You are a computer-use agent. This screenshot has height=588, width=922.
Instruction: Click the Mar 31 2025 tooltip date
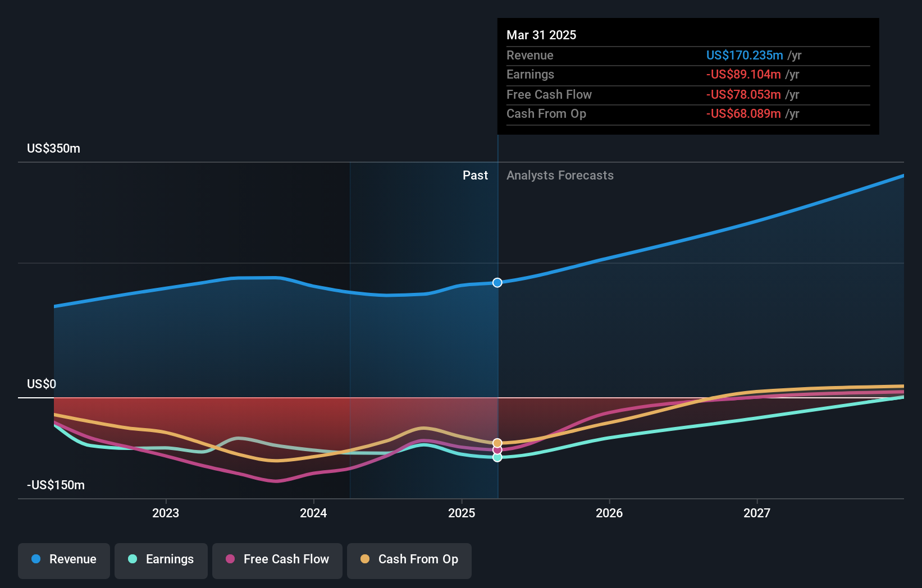point(541,35)
